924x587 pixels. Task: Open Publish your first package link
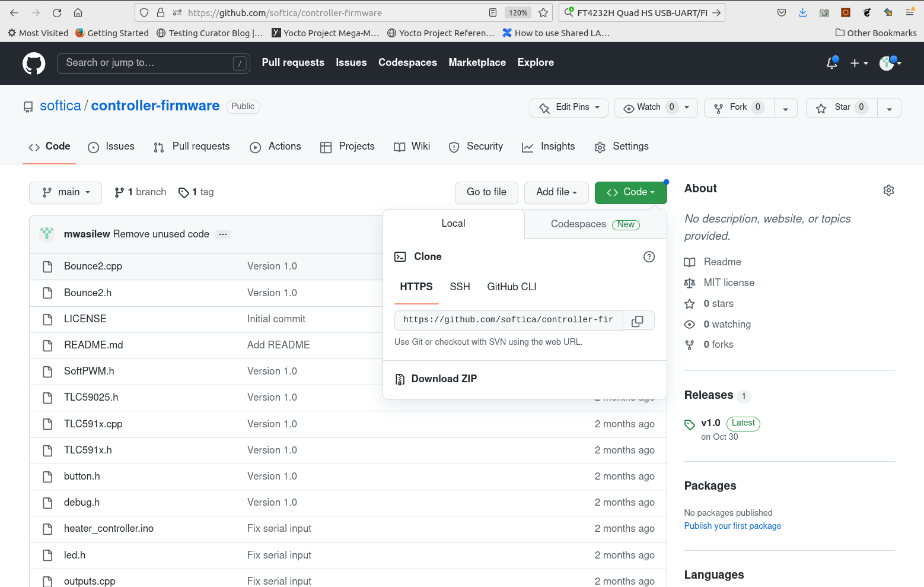pos(732,526)
